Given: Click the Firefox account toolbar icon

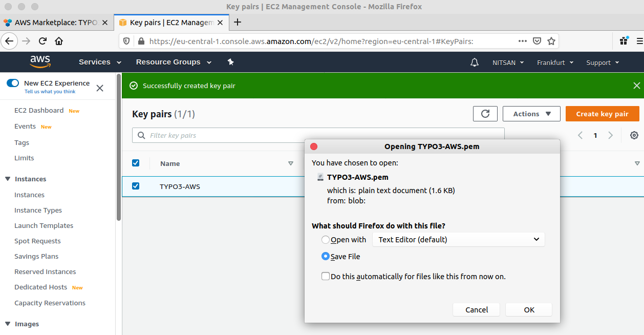Looking at the screenshot, I should (624, 40).
